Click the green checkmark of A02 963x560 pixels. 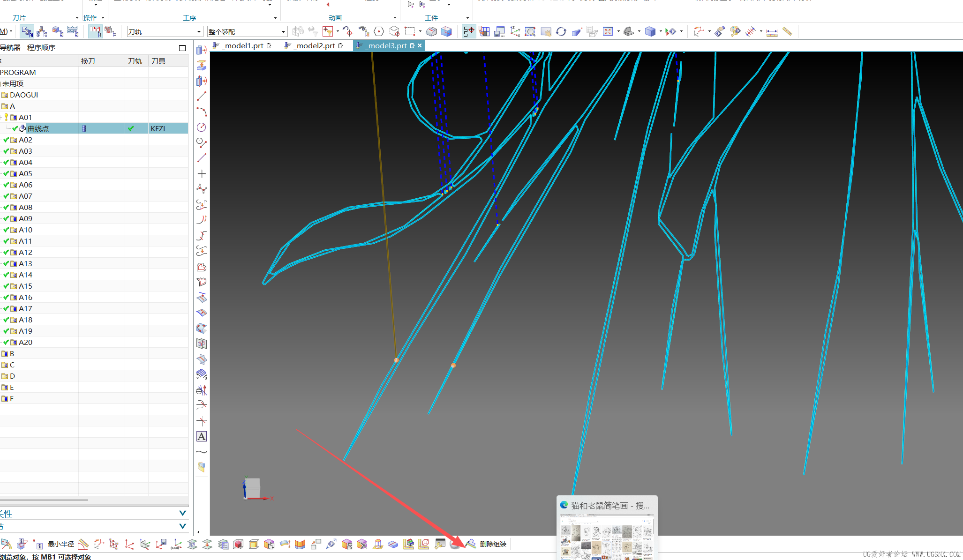pos(6,140)
